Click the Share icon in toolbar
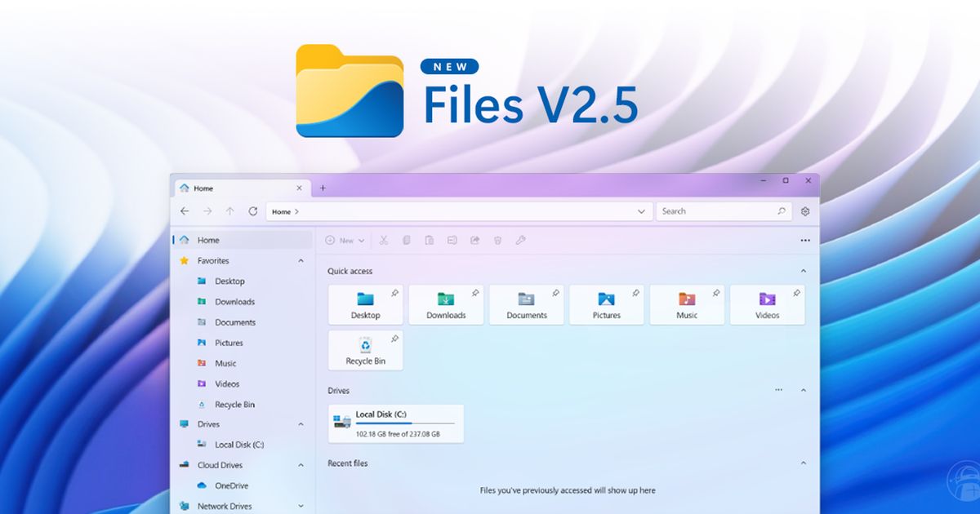Viewport: 980px width, 514px height. coord(474,241)
